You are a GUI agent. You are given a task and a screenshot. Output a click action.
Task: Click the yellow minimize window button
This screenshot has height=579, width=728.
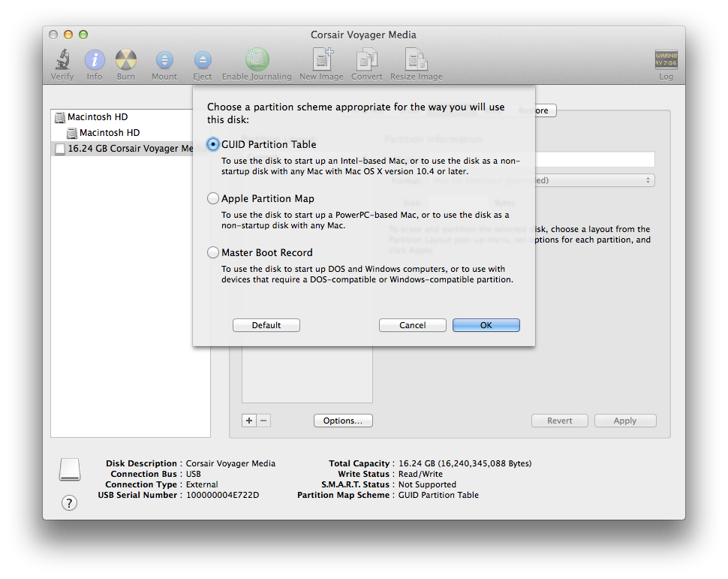pos(68,35)
